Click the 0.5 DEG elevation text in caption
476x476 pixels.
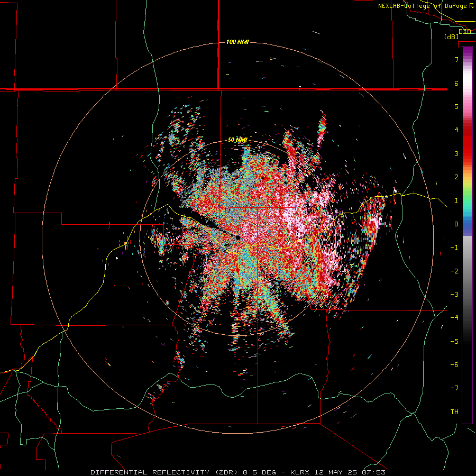pos(260,472)
